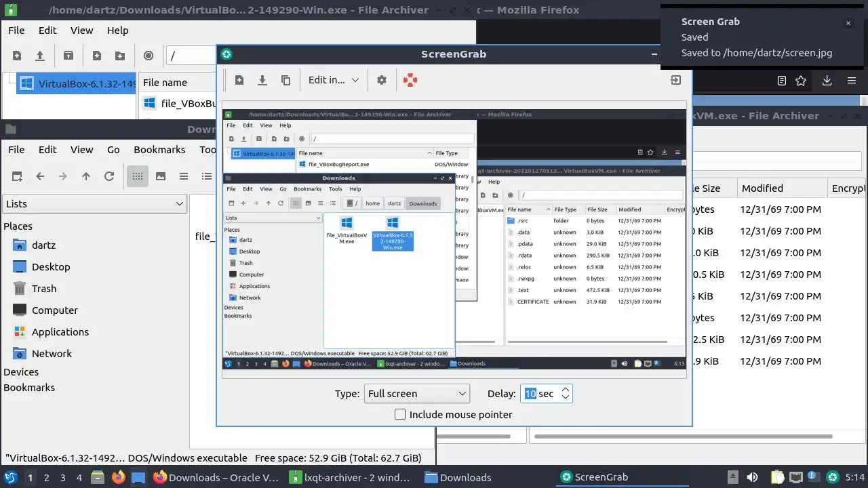Open View menu in Downloads file manager
Viewport: 868px width, 488px height.
81,150
